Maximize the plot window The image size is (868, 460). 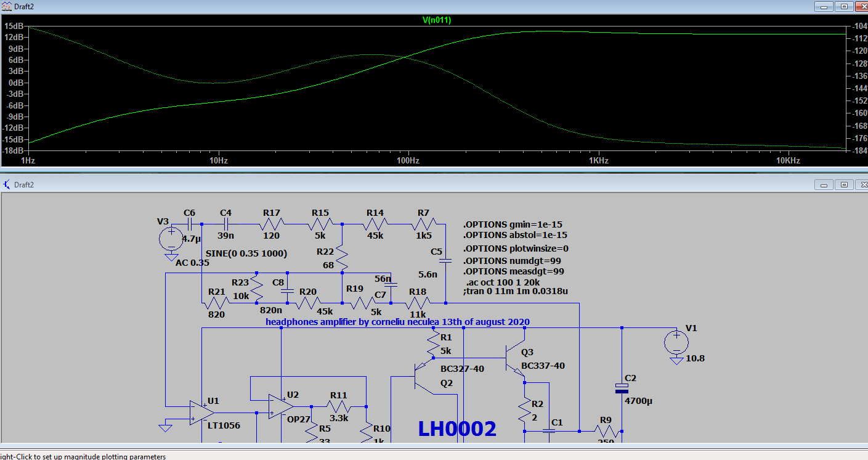pos(845,6)
